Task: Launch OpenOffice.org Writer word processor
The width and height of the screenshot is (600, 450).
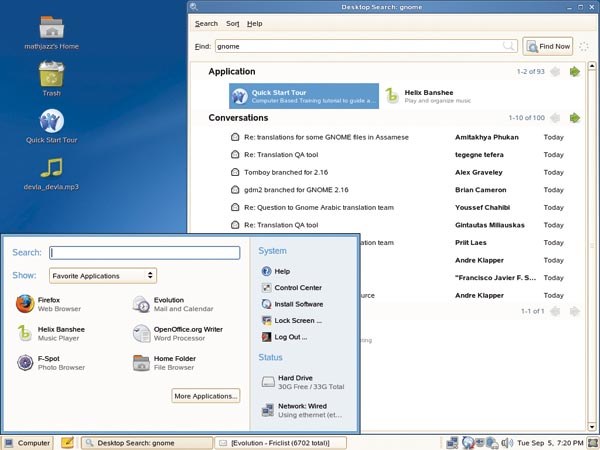Action: coord(178,333)
